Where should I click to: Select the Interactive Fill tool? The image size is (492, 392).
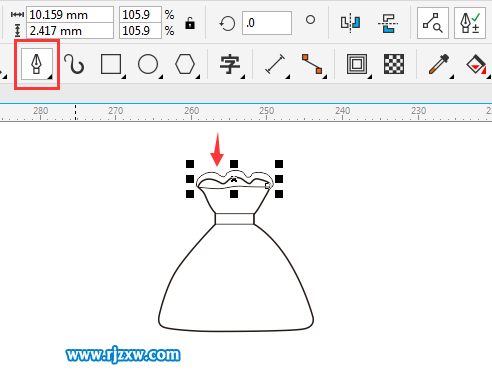[476, 64]
